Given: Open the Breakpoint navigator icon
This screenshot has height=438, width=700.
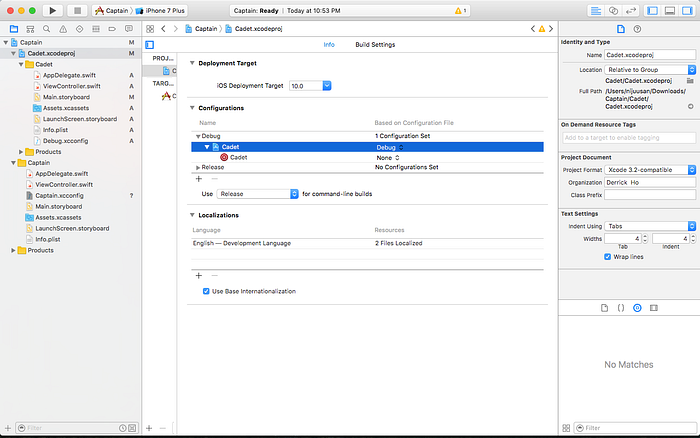Looking at the screenshot, I should click(x=112, y=29).
